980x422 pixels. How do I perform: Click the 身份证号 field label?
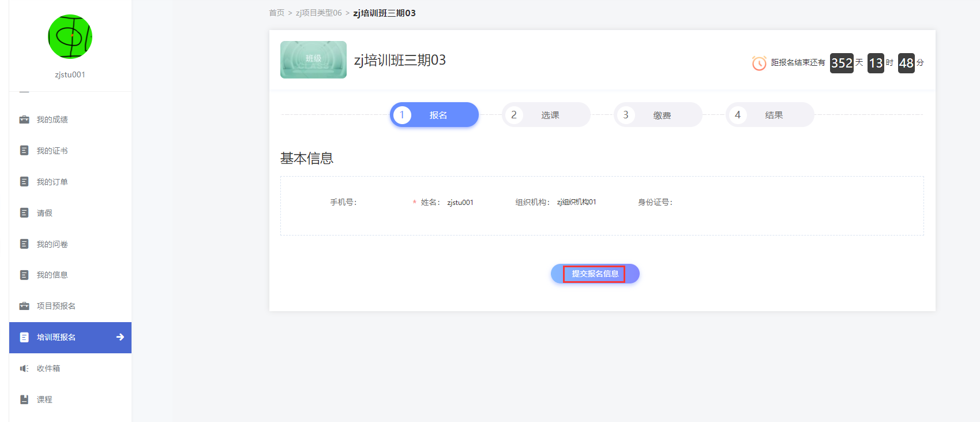655,202
